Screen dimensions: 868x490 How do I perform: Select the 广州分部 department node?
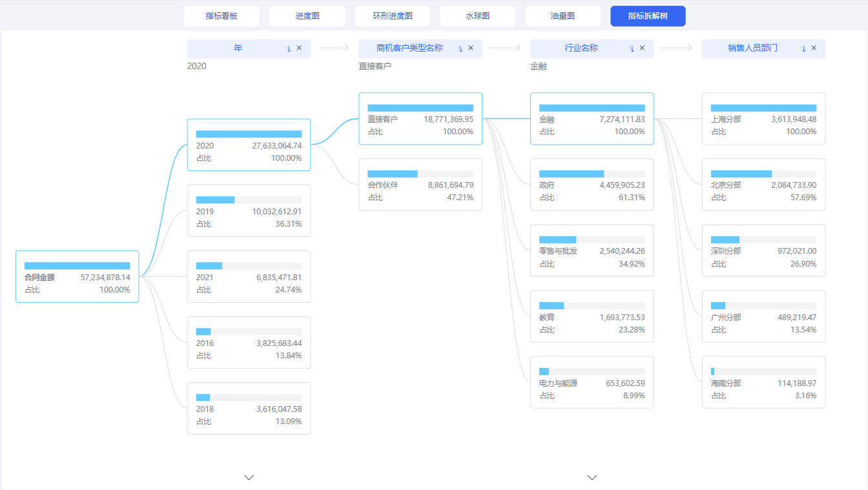click(763, 316)
